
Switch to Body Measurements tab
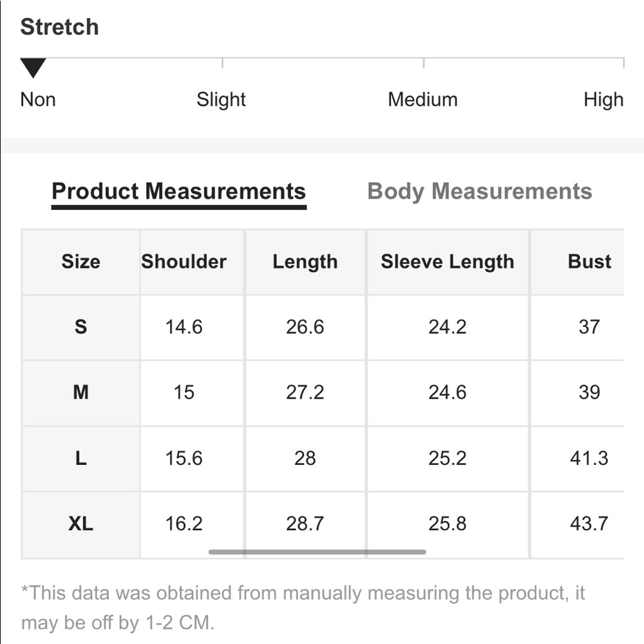(x=479, y=192)
